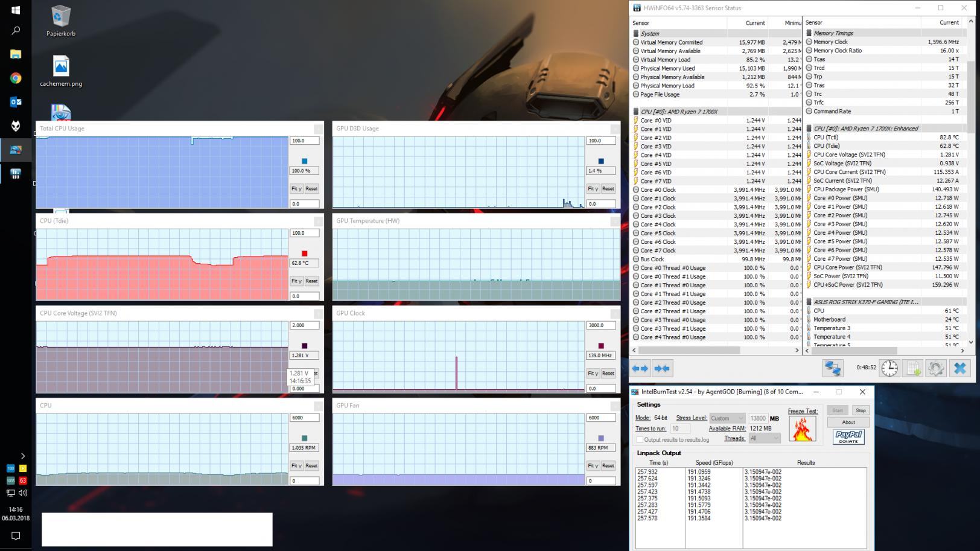The image size is (980, 551).
Task: Click 'Fit y' in the CPU (Tdie) graph
Action: 296,281
